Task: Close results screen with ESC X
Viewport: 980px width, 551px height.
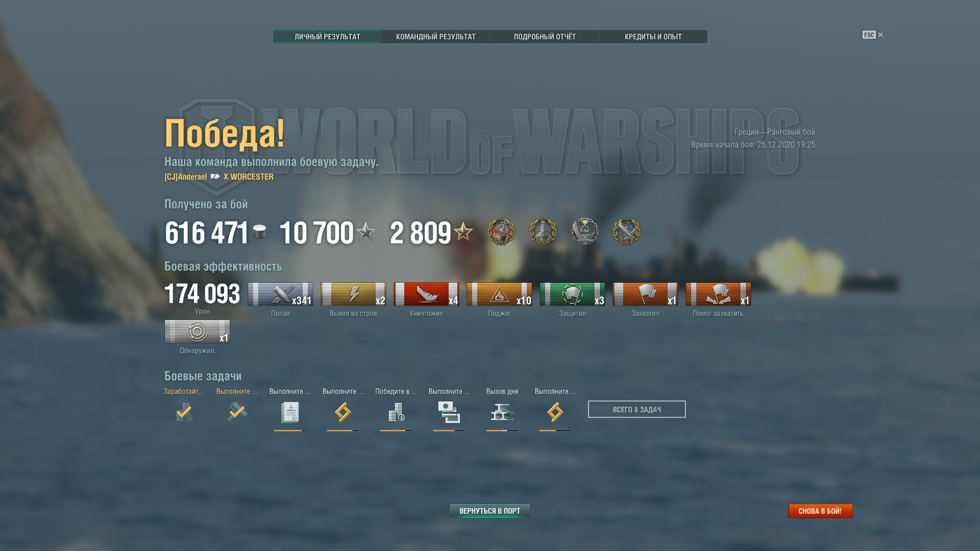Action: click(873, 35)
